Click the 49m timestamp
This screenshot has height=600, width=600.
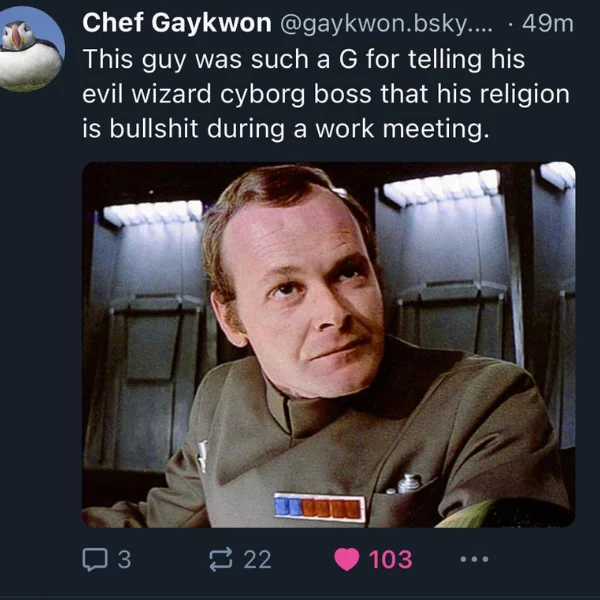coord(548,23)
